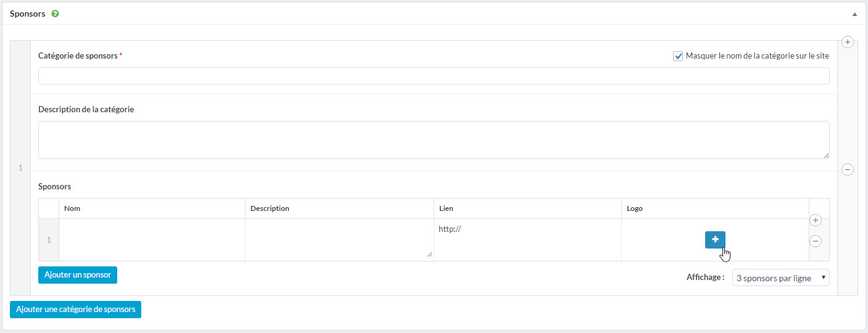Click the green help icon beside Sponsors
The image size is (868, 333).
56,14
